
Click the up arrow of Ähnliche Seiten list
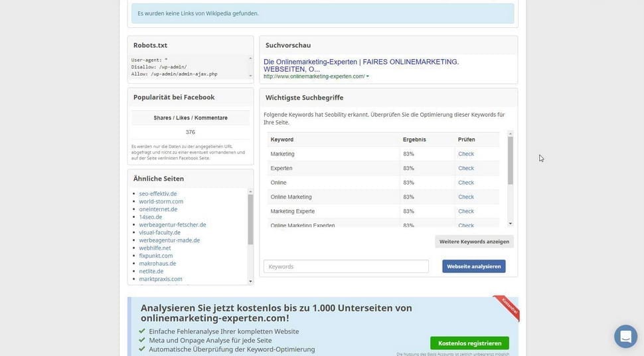[x=250, y=191]
